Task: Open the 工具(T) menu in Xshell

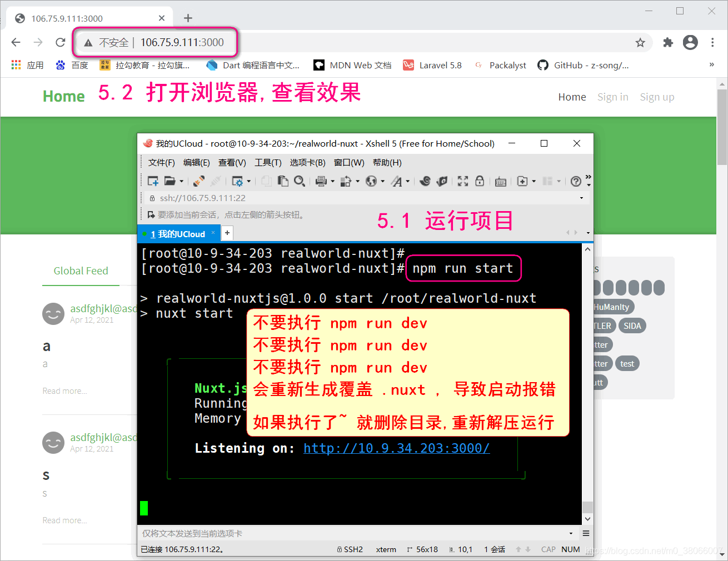Action: click(x=268, y=163)
